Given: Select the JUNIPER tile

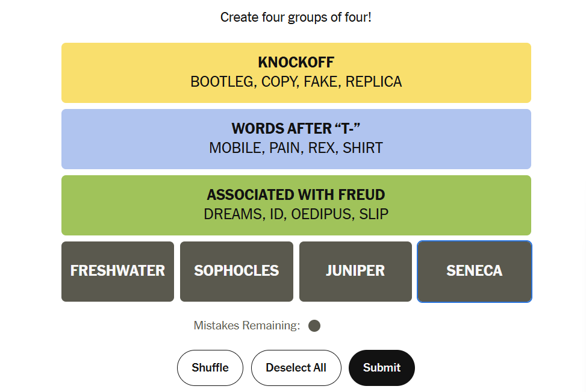Looking at the screenshot, I should coord(355,272).
